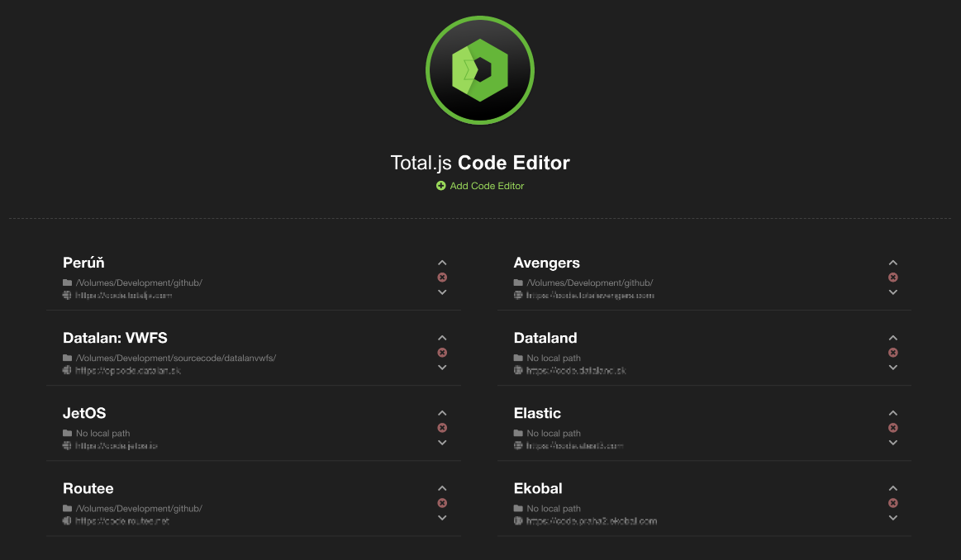This screenshot has width=961, height=560.
Task: Click folder icon under JetOS
Action: click(x=68, y=434)
